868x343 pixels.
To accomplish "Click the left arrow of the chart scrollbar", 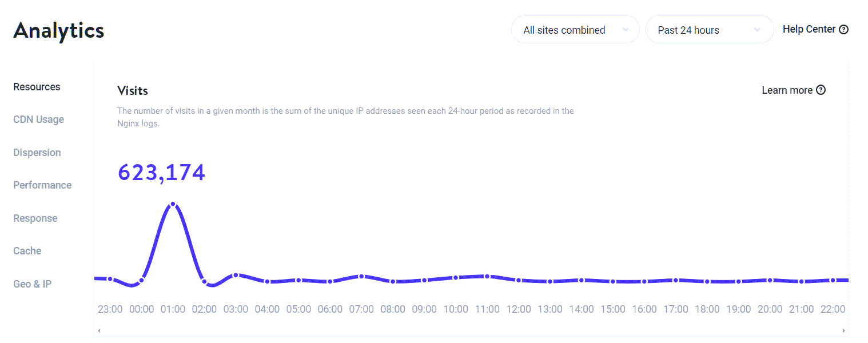I will tap(98, 330).
